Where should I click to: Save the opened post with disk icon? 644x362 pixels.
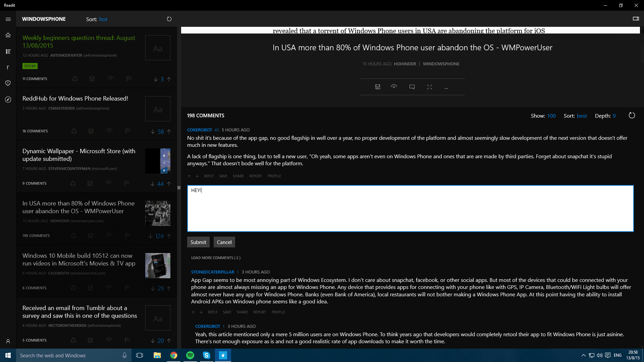click(377, 87)
